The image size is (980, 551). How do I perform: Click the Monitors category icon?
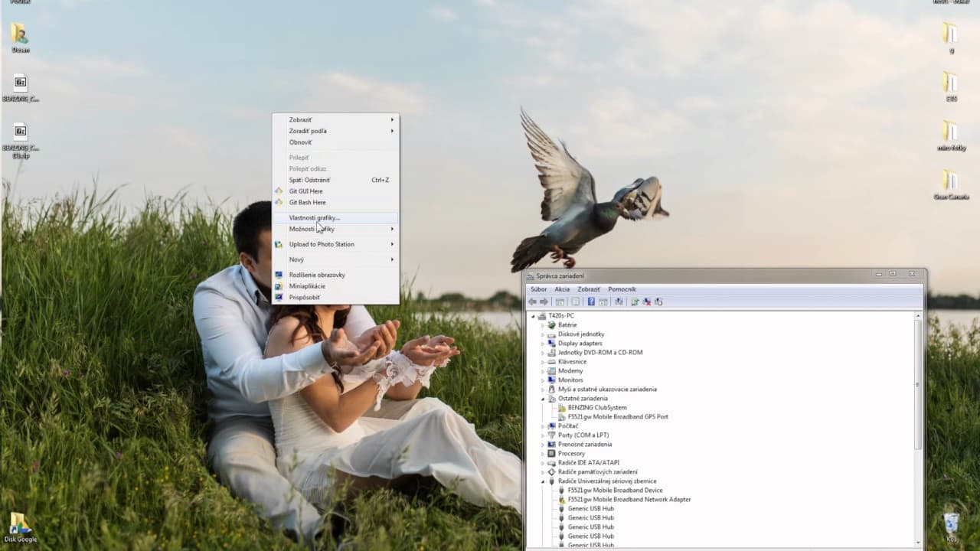tap(551, 380)
